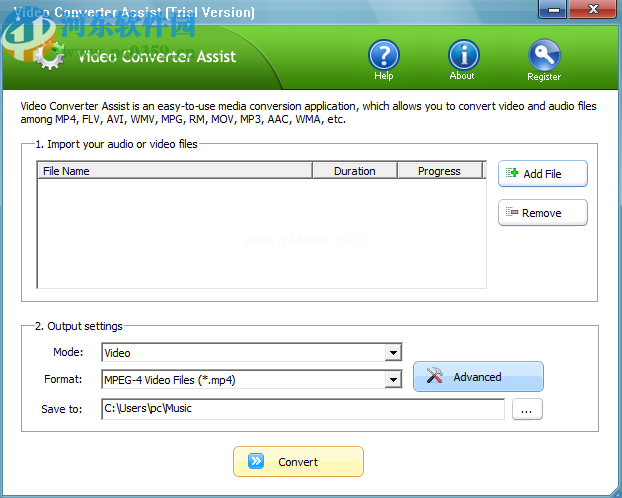Viewport: 622px width, 498px height.
Task: Click Add File to import media
Action: tap(542, 173)
